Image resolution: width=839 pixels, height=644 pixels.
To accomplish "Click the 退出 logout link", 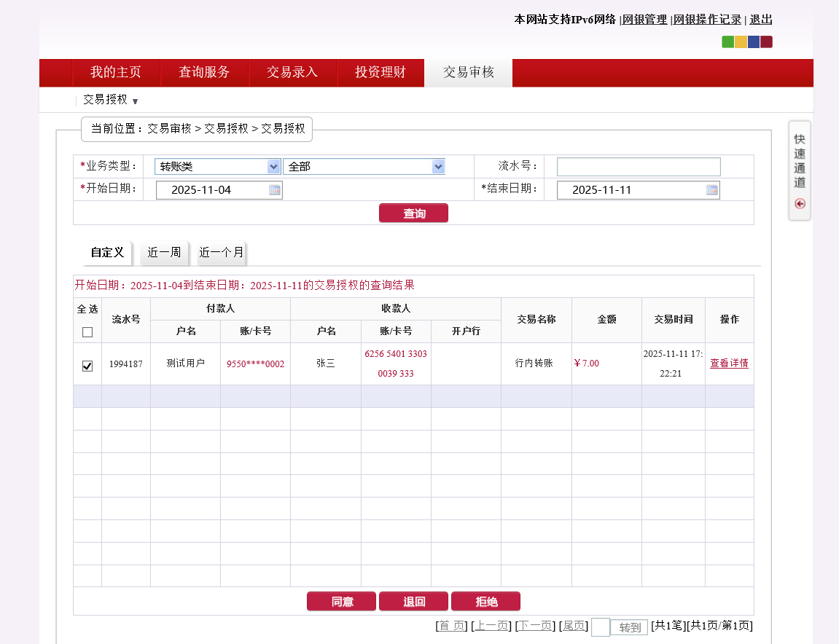I will (760, 20).
